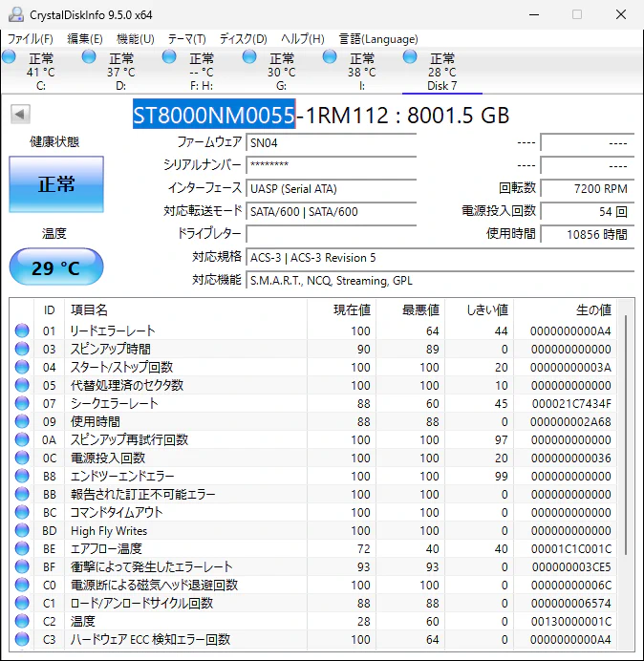Image resolution: width=644 pixels, height=661 pixels.
Task: Click the 10856 時間 usage hours field
Action: pos(588,234)
